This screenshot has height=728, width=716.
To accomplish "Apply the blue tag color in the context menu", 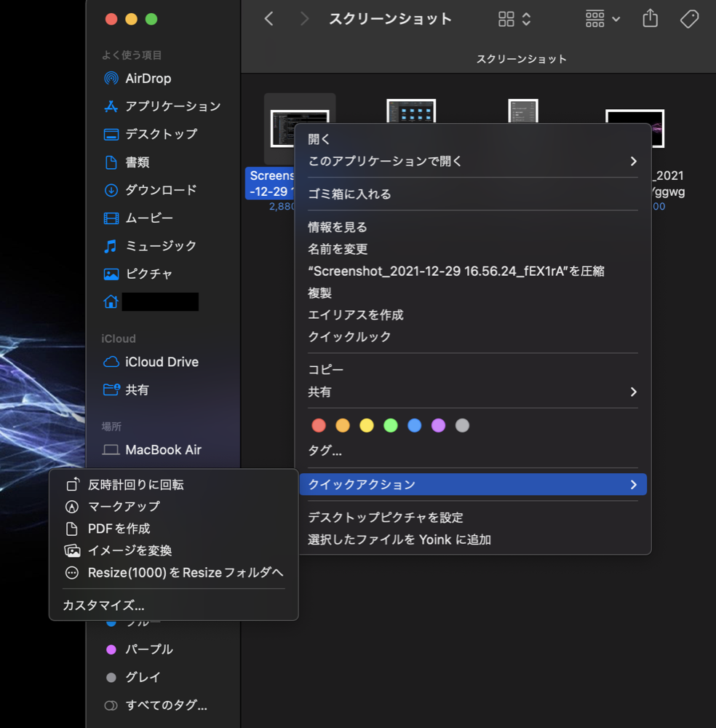I will [x=414, y=425].
